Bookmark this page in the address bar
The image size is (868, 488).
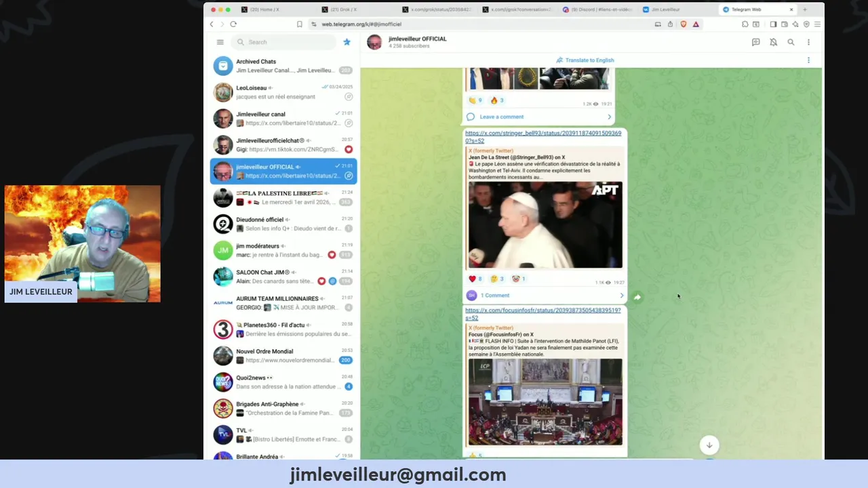pos(299,24)
